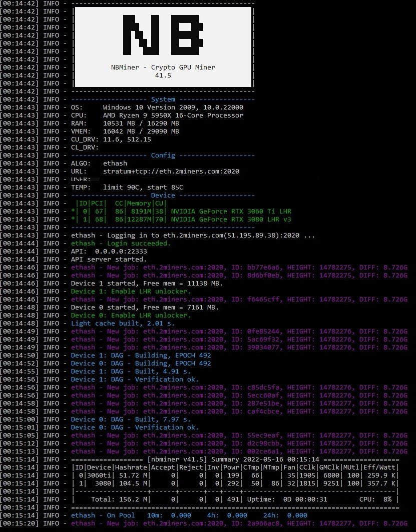Click the VMEM value "16042 MB / 29090 MB"
Image resolution: width=416 pixels, height=532 pixels.
coord(141,131)
